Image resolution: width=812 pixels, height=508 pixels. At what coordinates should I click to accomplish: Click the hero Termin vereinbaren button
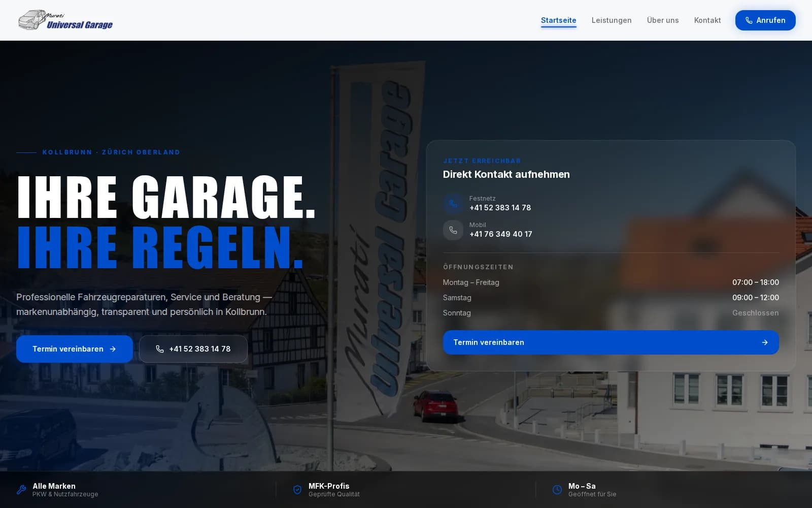[x=75, y=349]
